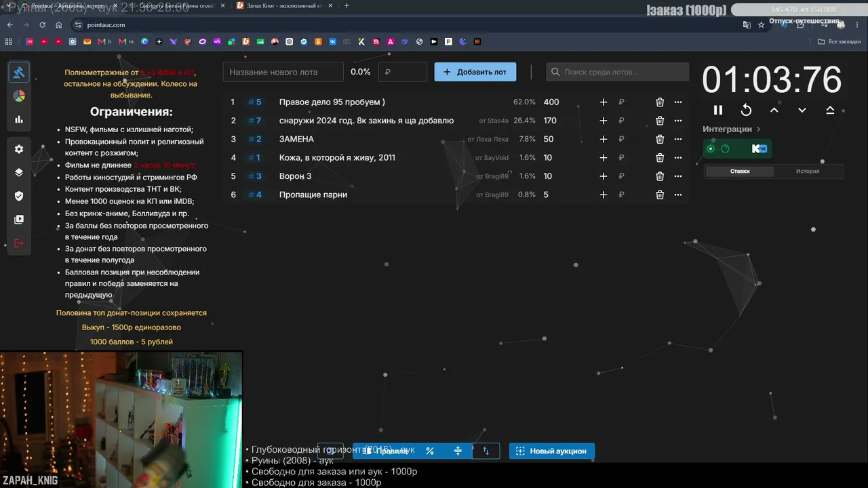
Task: Open the Все закладки bookmarks folder
Action: coord(840,41)
